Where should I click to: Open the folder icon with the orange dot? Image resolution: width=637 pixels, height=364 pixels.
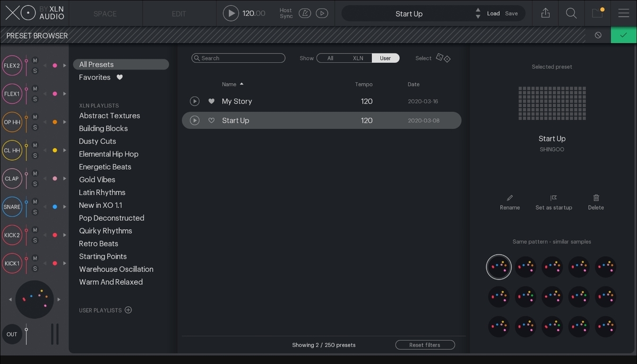598,13
